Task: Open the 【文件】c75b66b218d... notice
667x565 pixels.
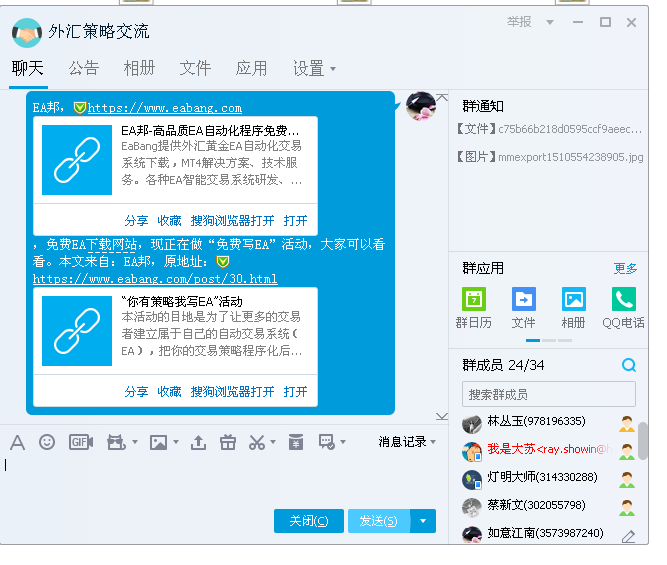Action: tap(549, 129)
